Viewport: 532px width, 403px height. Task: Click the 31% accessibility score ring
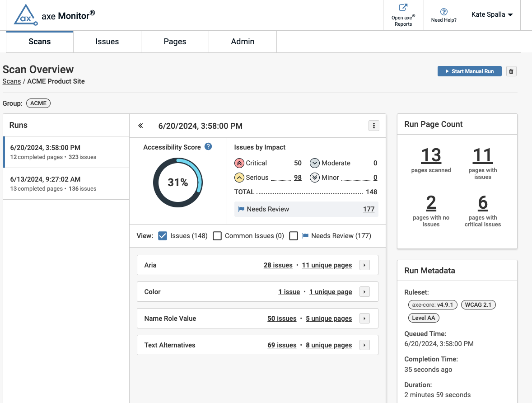point(178,183)
